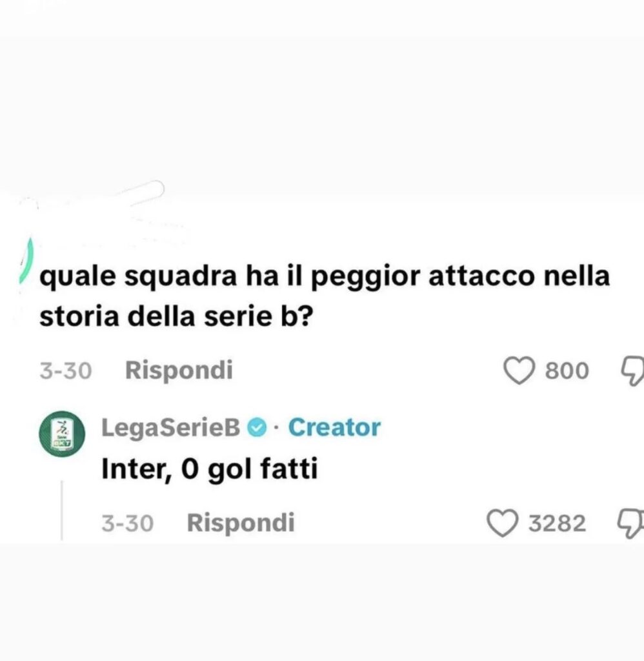Click the vertical reply thread line
This screenshot has height=661, width=644.
[62, 510]
